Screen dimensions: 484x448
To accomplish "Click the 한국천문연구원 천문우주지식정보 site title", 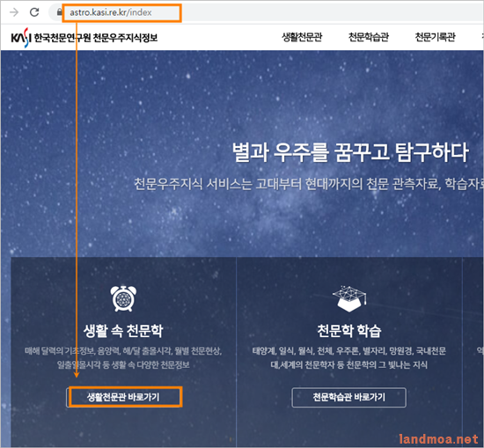I will click(96, 38).
